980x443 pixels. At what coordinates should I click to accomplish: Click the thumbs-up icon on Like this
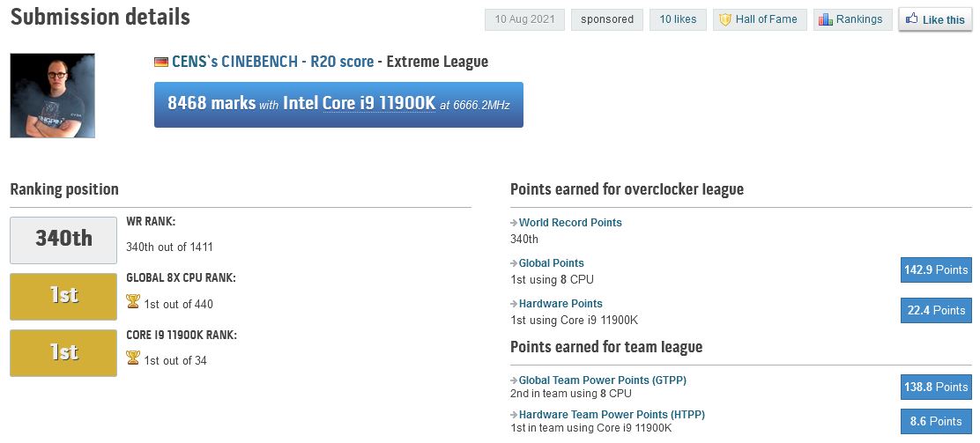911,18
